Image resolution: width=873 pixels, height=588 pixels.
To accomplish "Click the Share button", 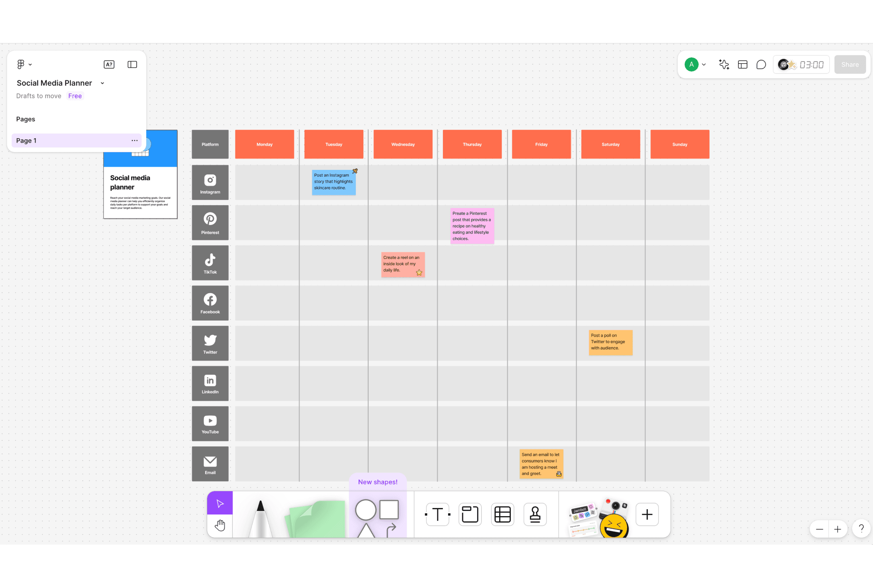I will [x=850, y=65].
